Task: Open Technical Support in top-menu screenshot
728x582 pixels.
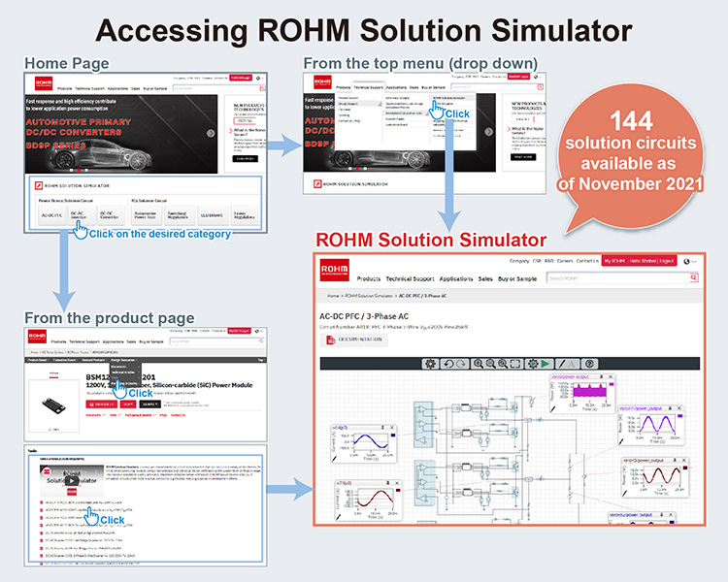Action: click(368, 87)
